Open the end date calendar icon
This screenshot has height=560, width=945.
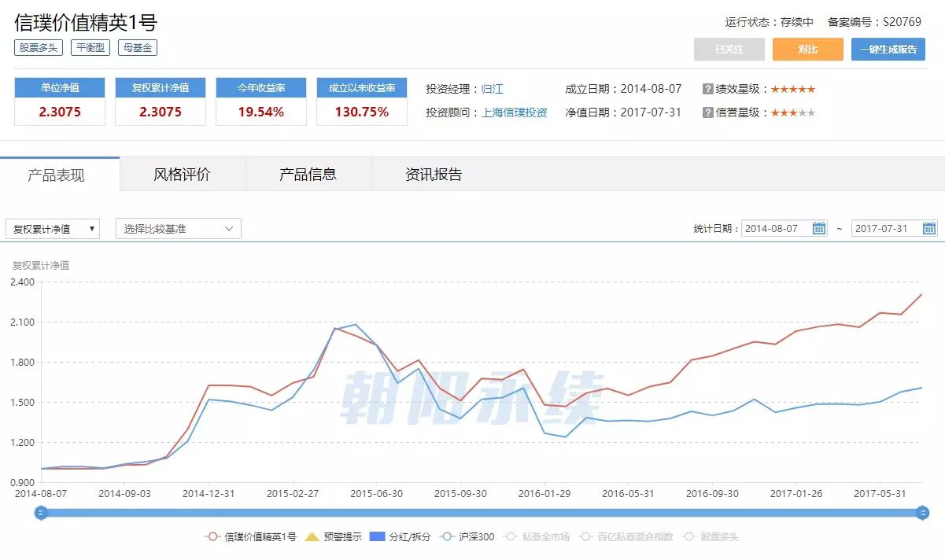coord(929,229)
